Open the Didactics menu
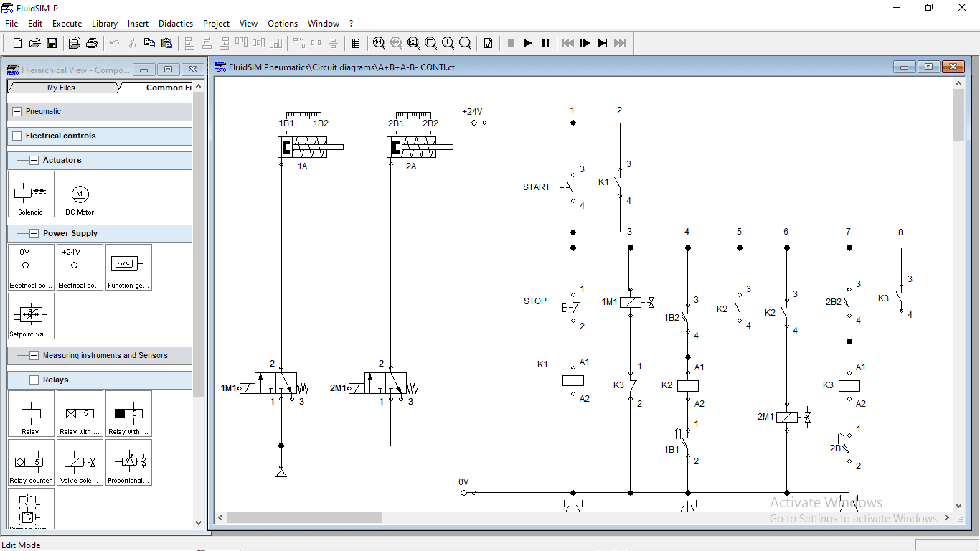 click(x=176, y=24)
